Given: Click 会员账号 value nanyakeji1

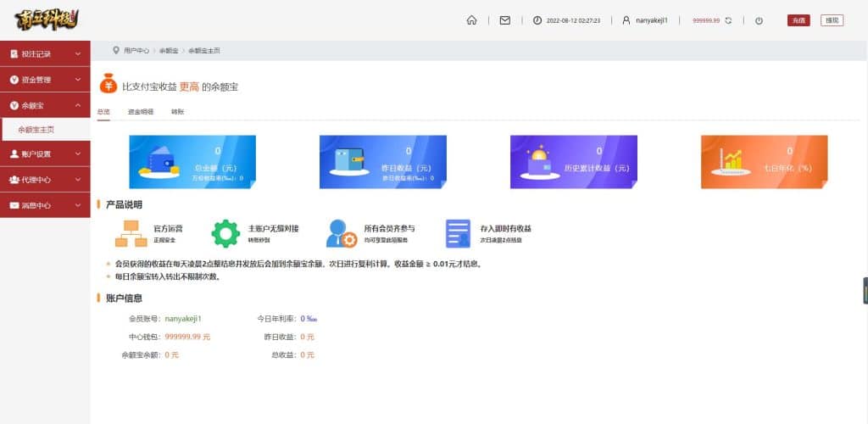Looking at the screenshot, I should pyautogui.click(x=183, y=319).
